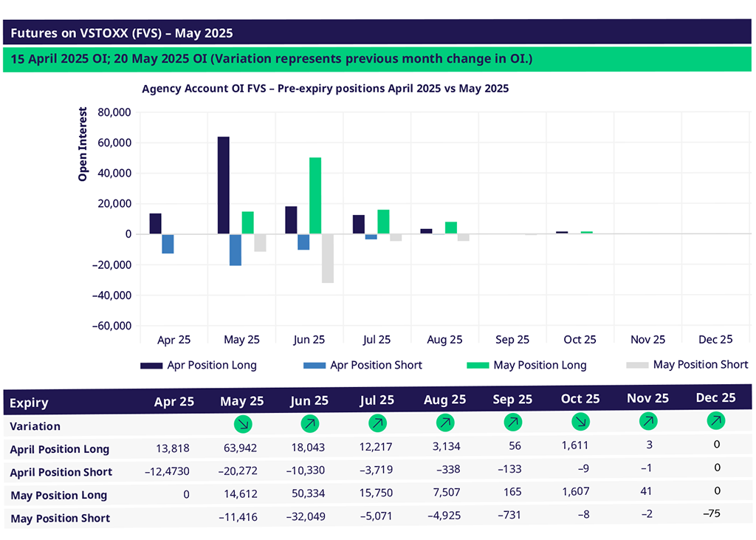Click the Expiry table header cell

[29, 403]
